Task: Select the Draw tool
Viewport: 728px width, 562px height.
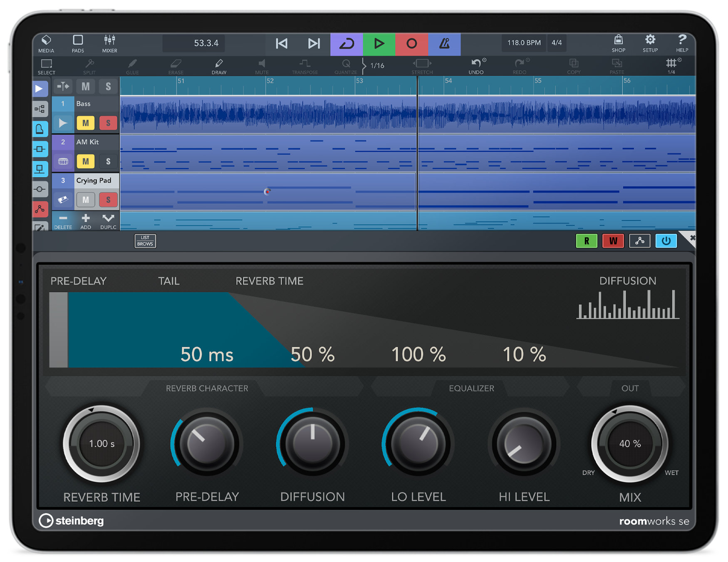Action: pos(218,66)
